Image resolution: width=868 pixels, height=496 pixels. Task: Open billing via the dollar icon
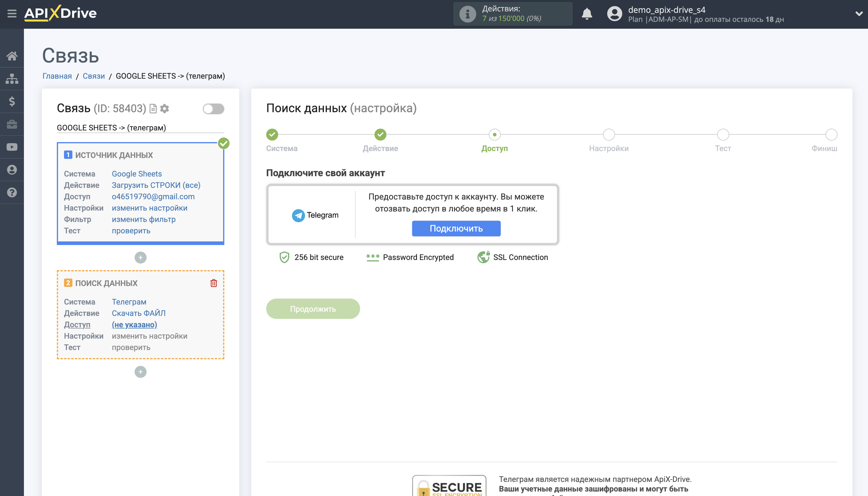[12, 101]
